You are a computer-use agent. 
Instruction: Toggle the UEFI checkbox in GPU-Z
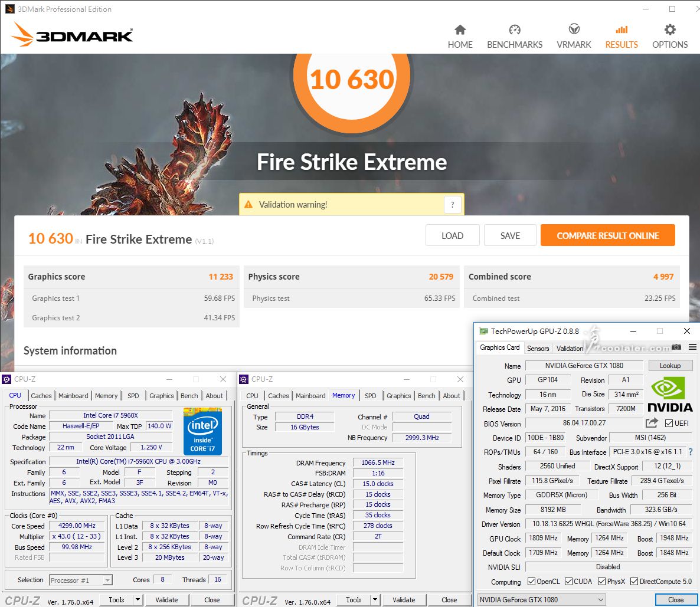click(669, 423)
